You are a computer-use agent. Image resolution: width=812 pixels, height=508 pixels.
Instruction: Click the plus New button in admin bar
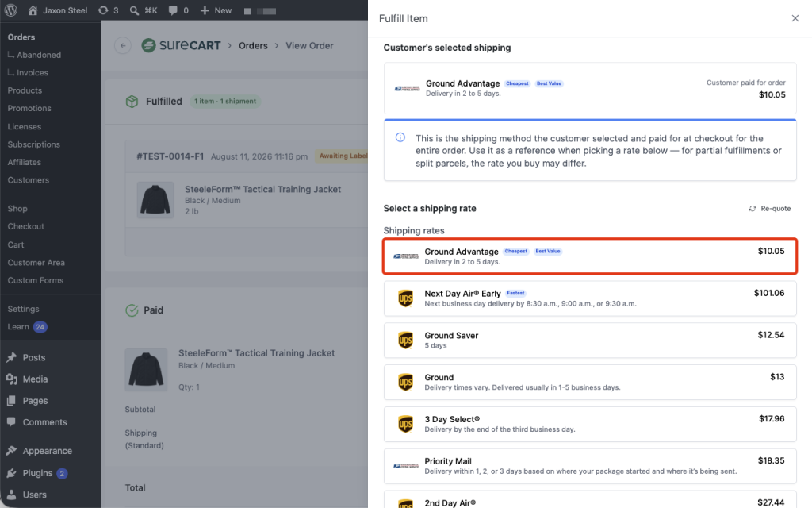216,10
